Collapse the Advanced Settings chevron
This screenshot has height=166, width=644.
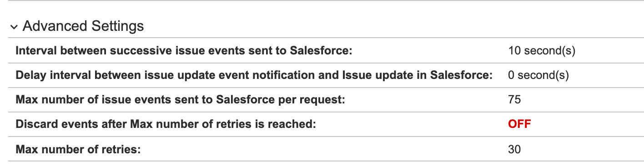(x=14, y=27)
